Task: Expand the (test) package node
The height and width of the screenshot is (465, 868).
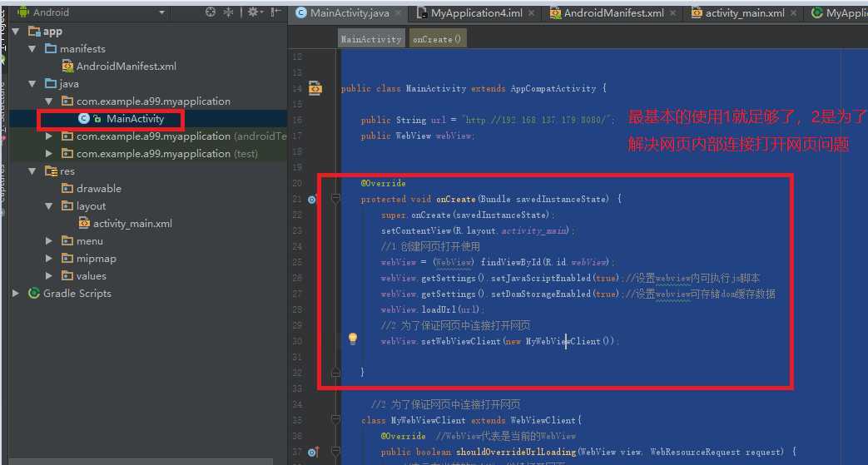Action: pyautogui.click(x=49, y=153)
